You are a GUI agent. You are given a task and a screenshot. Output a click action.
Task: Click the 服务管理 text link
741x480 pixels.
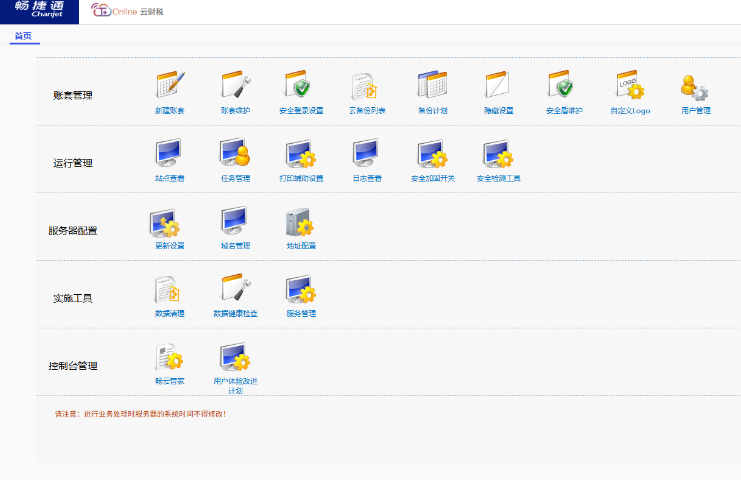pyautogui.click(x=300, y=313)
